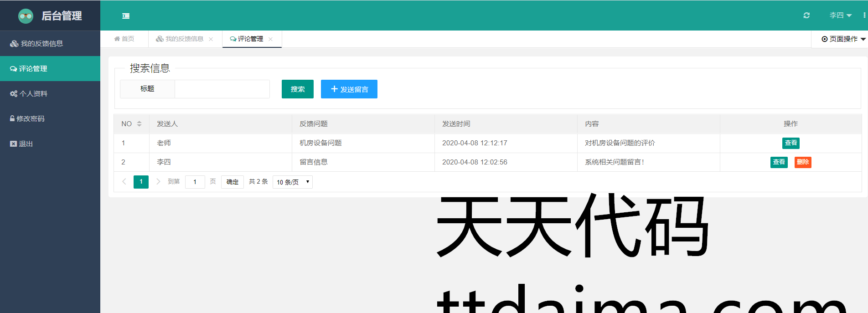Close the 我的反馈信息 tab
Viewport: 868px width, 313px height.
click(211, 39)
